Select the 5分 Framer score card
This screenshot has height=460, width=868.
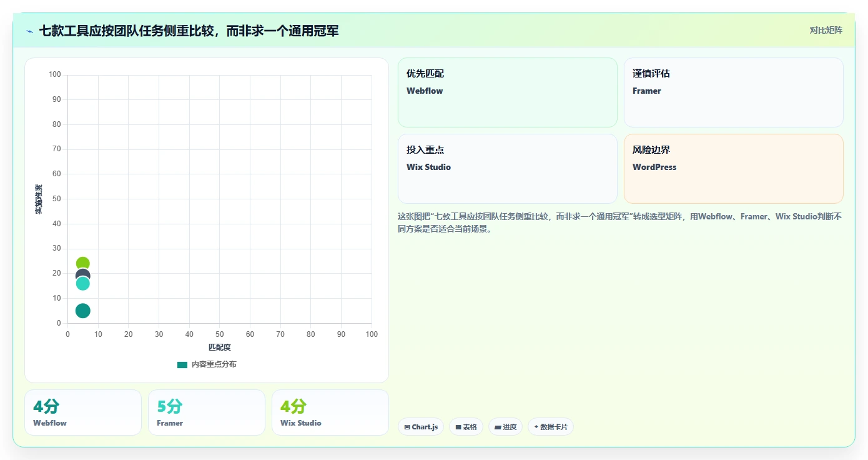207,412
